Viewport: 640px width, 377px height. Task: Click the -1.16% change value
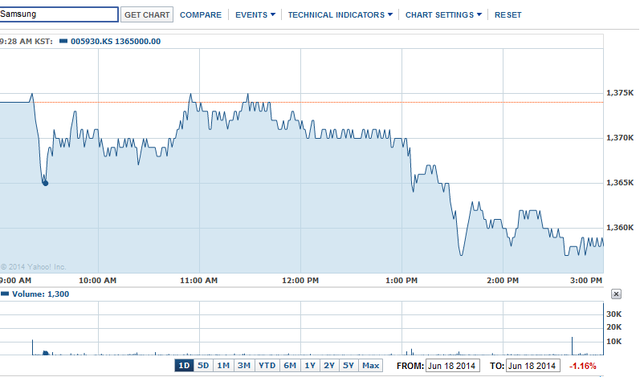coord(582,366)
